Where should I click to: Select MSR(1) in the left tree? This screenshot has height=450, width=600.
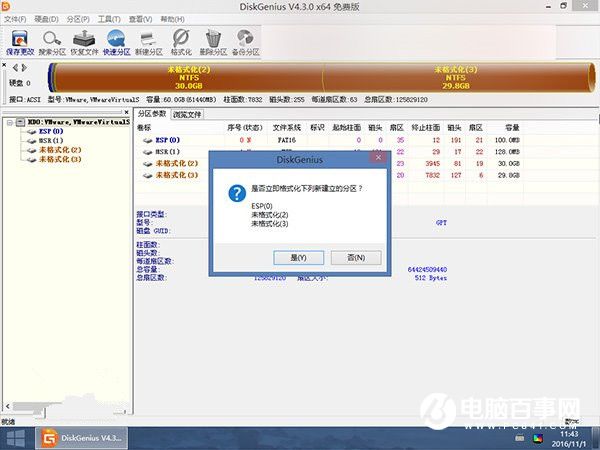pyautogui.click(x=51, y=140)
